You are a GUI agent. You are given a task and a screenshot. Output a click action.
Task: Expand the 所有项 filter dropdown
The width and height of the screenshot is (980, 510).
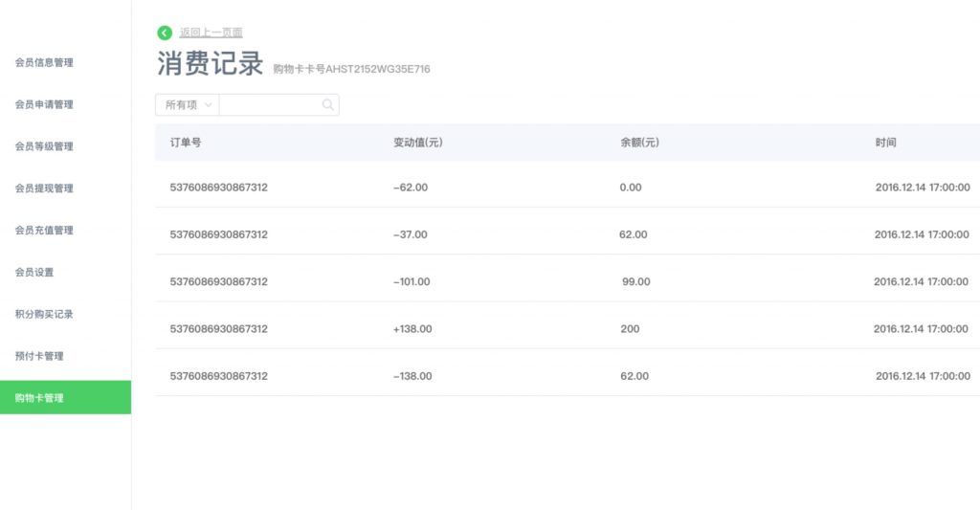(x=187, y=105)
